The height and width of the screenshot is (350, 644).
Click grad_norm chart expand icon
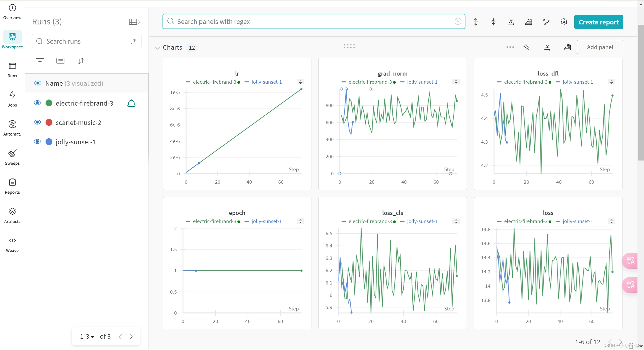click(456, 82)
